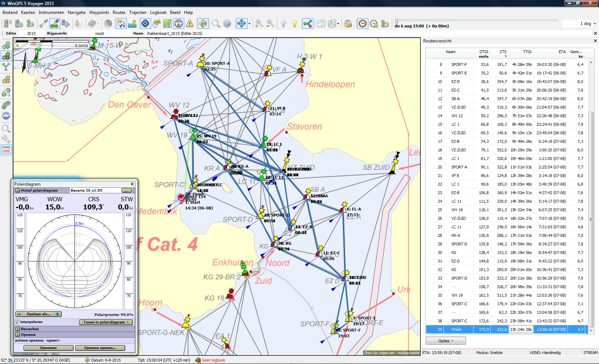Image resolution: width=599 pixels, height=364 pixels.
Task: Collapse the Actief polairdiagram section
Action: pos(17,191)
